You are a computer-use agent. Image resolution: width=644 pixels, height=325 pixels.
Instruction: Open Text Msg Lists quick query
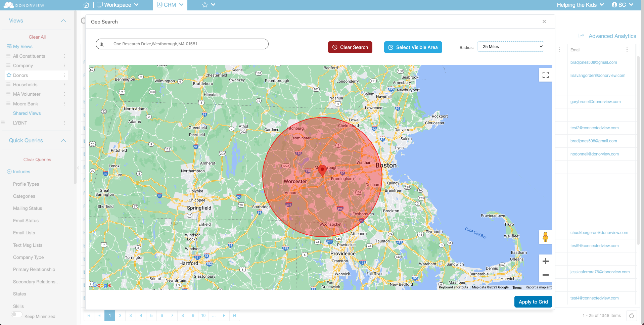28,245
